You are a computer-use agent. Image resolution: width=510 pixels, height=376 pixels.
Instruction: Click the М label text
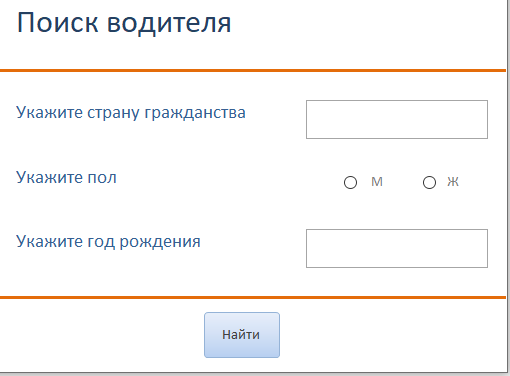(x=377, y=182)
